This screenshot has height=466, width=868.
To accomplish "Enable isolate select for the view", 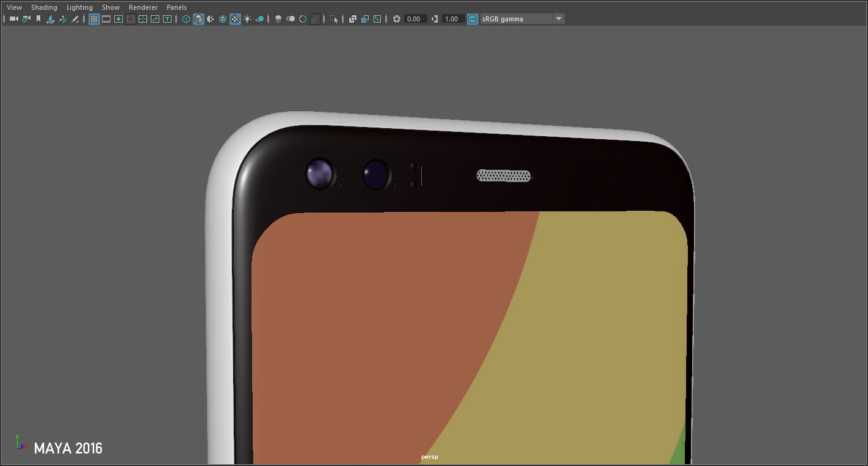I will [333, 18].
